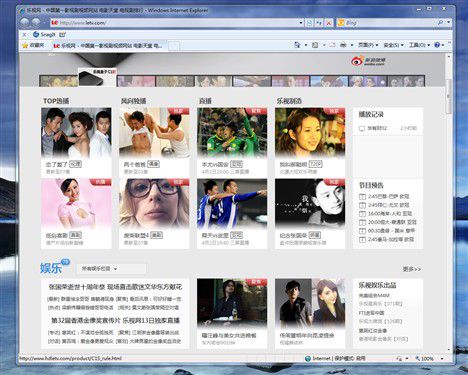
Task: Click the Internet zone globe in status bar
Action: 308,359
